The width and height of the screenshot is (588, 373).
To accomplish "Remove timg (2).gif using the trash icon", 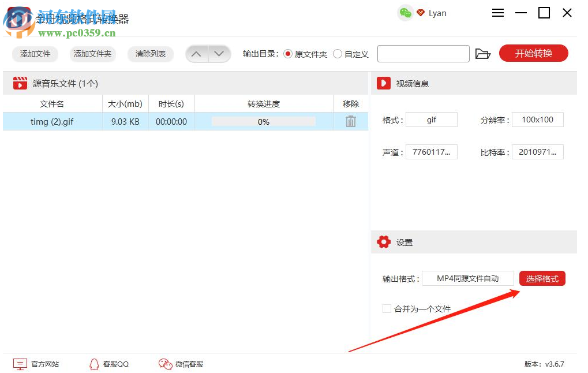I will tap(350, 121).
